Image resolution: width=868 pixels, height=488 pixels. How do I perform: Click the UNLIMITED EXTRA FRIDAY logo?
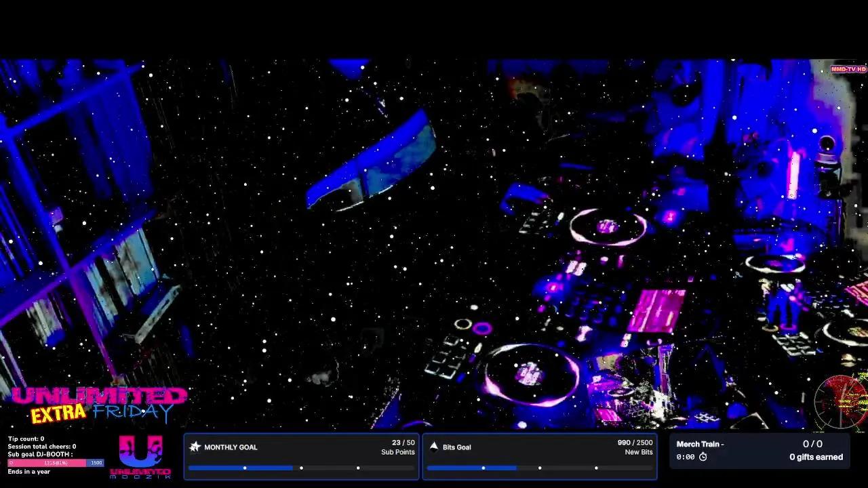click(98, 403)
